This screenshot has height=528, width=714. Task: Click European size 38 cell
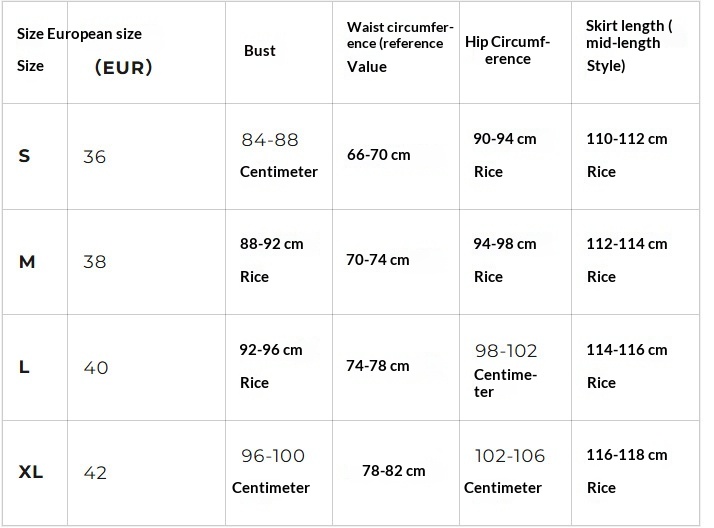[94, 262]
